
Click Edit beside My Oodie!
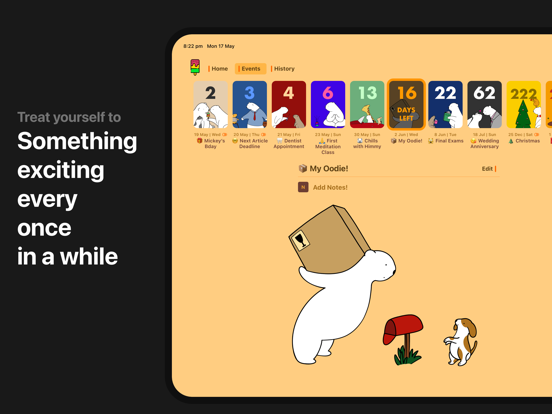(x=489, y=169)
